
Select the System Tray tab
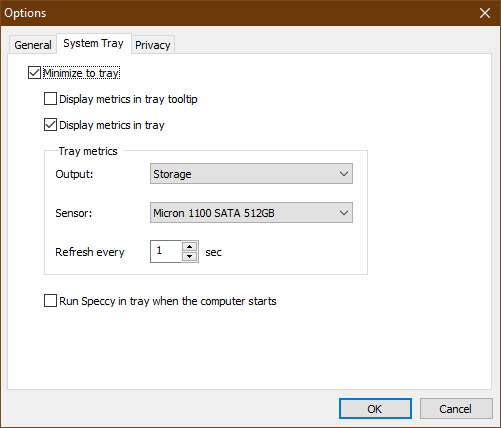pyautogui.click(x=94, y=43)
